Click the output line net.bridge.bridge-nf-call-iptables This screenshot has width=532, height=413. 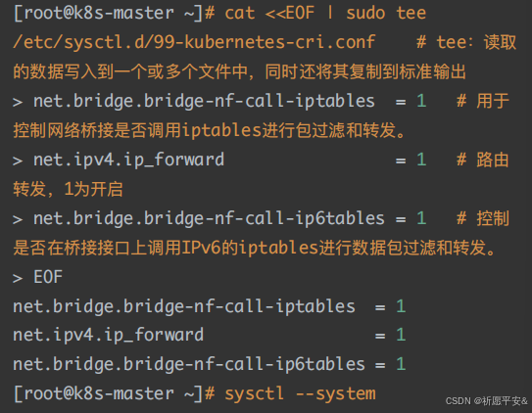(209, 306)
